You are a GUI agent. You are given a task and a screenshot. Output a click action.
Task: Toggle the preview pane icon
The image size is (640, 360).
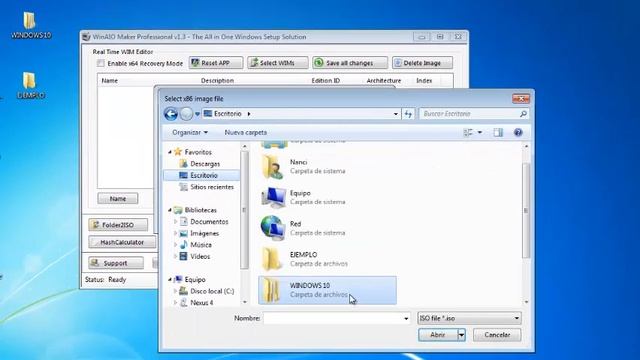(x=498, y=132)
